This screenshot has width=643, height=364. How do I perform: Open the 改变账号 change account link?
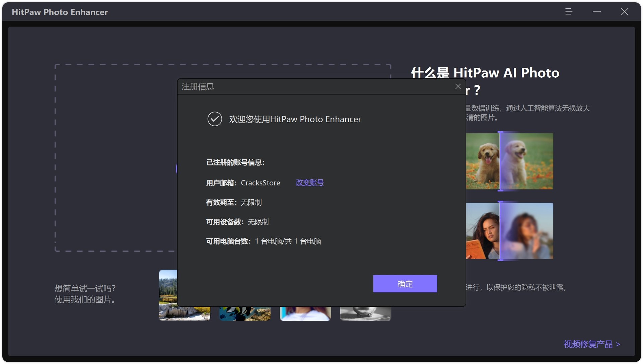click(309, 183)
